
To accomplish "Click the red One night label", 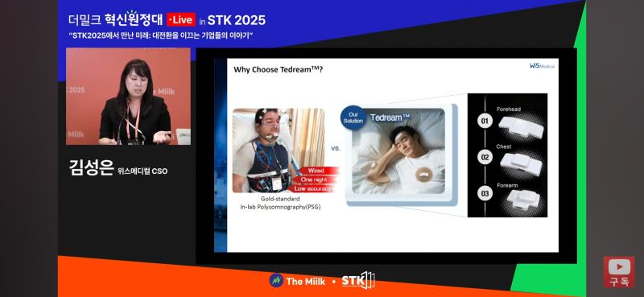I will click(x=314, y=179).
